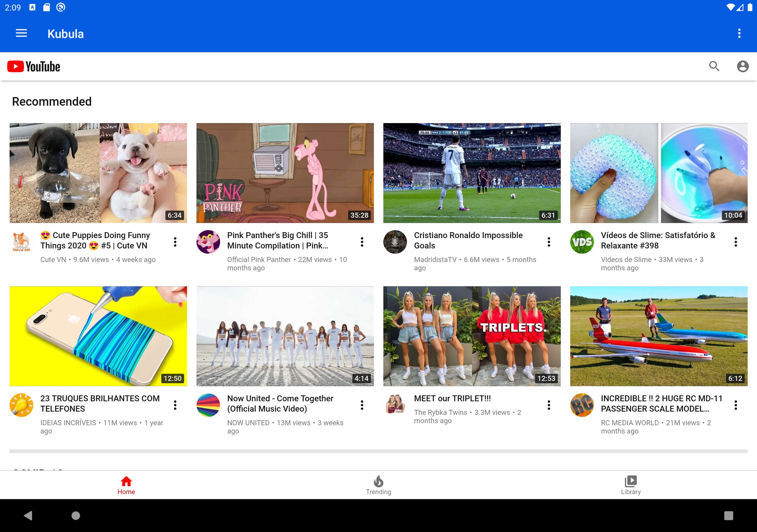Viewport: 757px width, 532px height.
Task: Play the Ronaldo free kick thumbnail
Action: click(x=472, y=173)
